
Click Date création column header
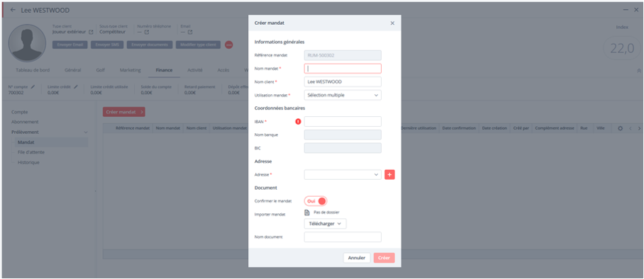[494, 128]
